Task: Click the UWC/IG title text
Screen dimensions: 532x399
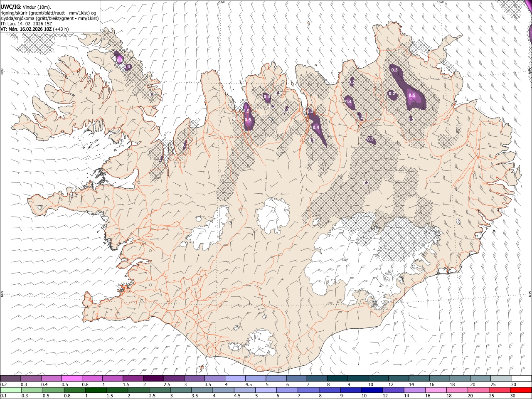Action: point(10,7)
